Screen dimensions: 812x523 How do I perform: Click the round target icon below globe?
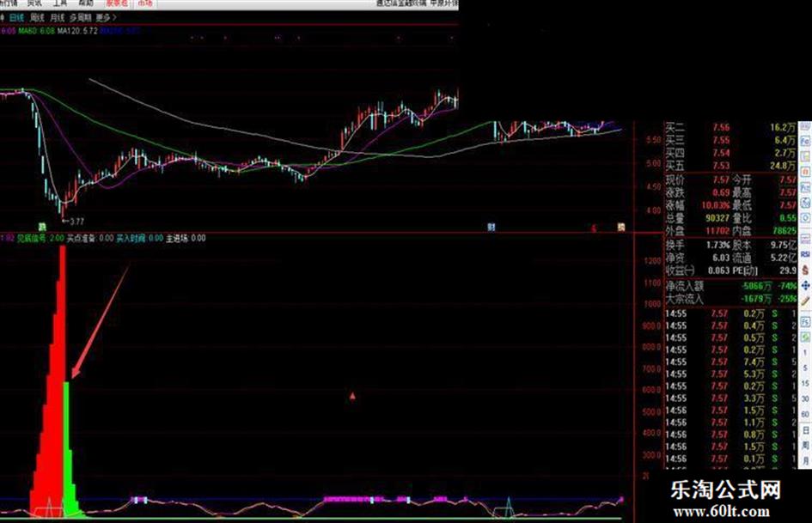805,217
